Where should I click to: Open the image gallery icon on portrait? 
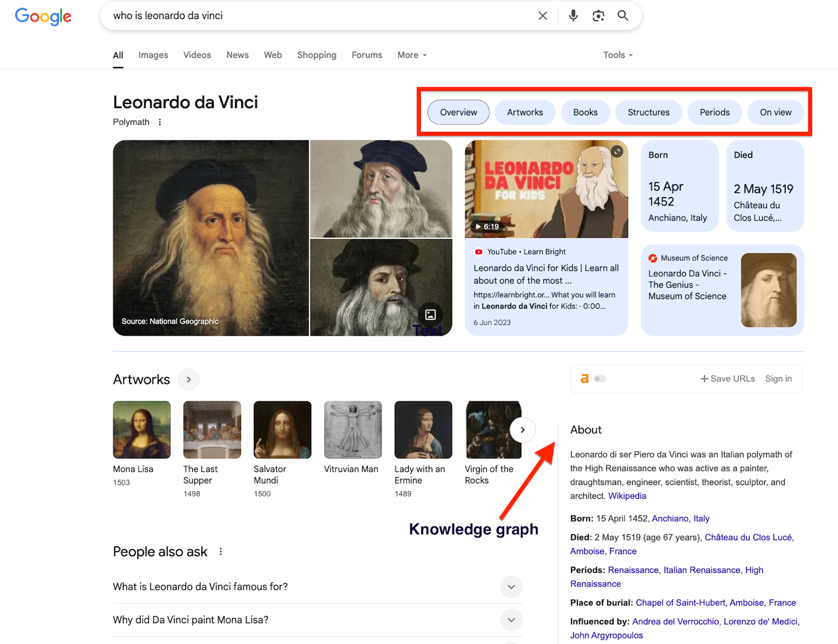click(x=430, y=315)
